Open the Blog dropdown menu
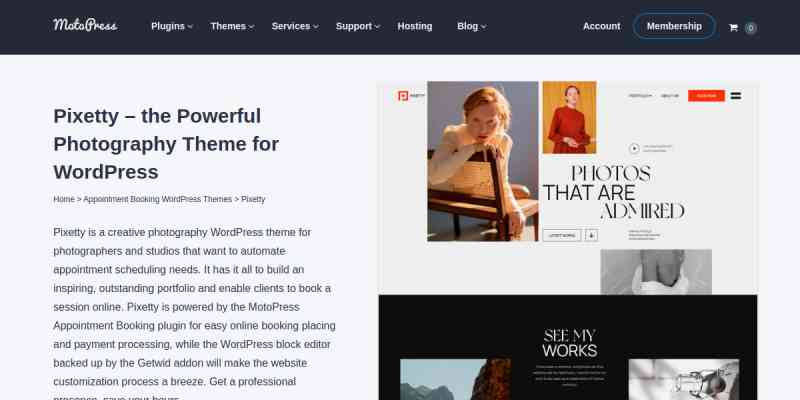Viewport: 800px width, 400px height. 472,26
